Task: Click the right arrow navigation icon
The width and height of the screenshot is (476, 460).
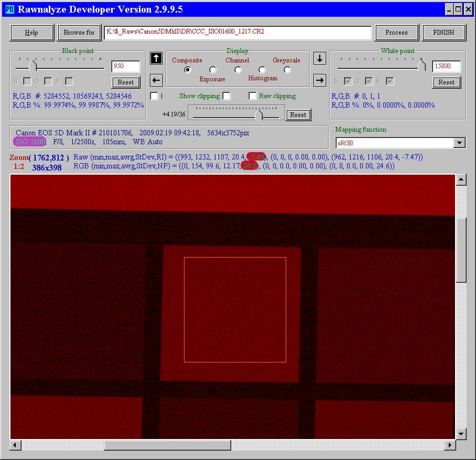Action: click(320, 80)
